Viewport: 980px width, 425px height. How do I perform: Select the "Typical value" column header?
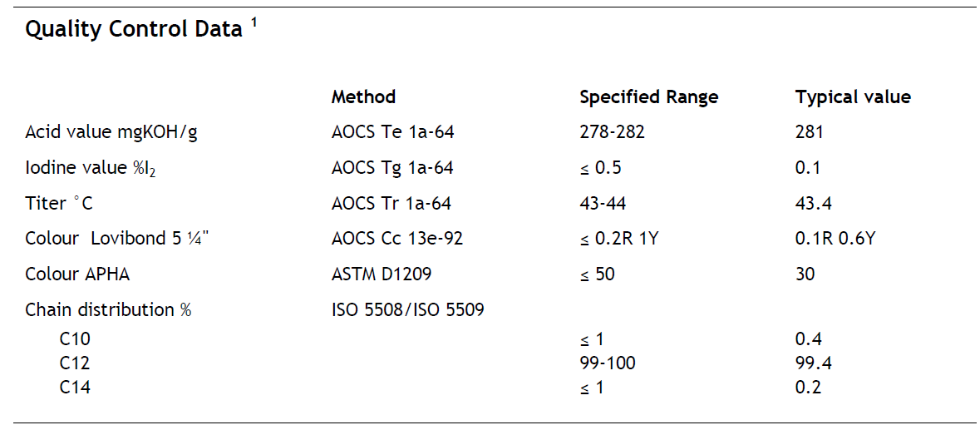point(852,97)
